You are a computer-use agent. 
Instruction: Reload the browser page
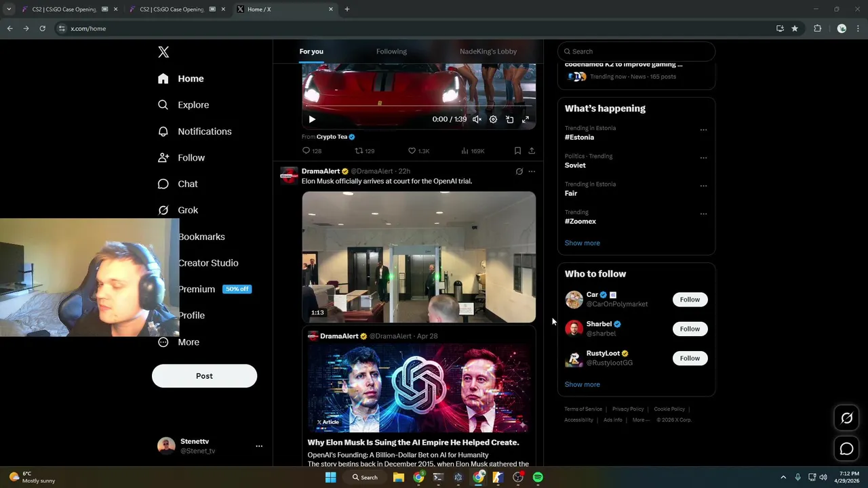(42, 28)
